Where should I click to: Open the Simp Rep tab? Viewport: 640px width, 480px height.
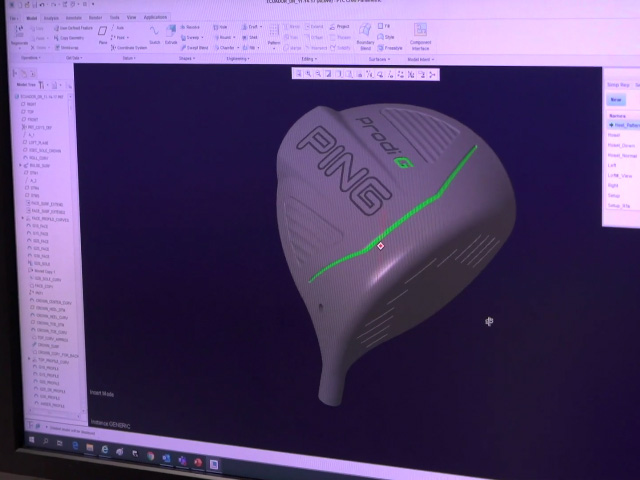pyautogui.click(x=618, y=85)
